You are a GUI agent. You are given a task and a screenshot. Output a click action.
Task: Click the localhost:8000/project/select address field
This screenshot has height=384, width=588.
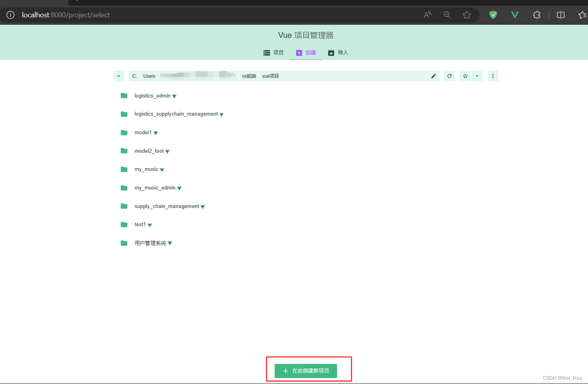[66, 15]
